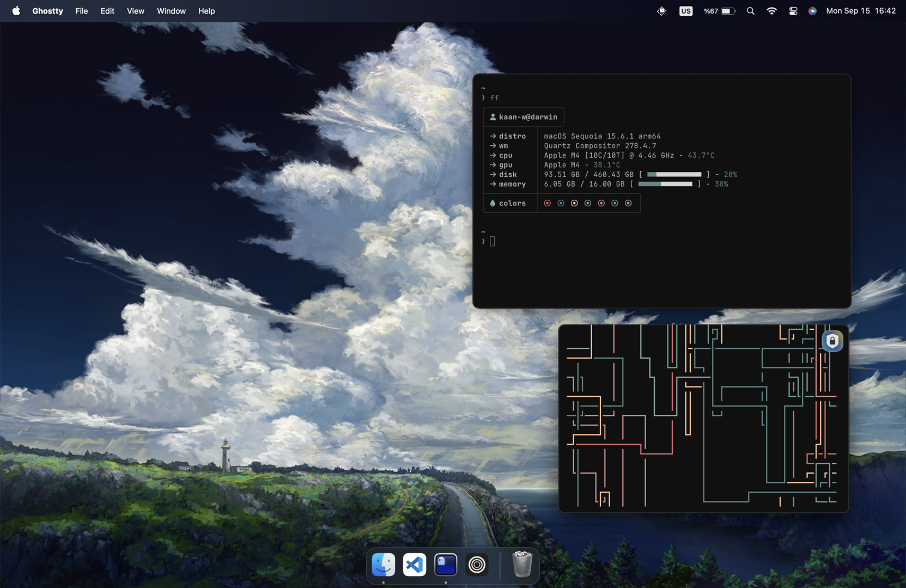Click the 'wm' label
The height and width of the screenshot is (588, 906).
pyautogui.click(x=503, y=146)
